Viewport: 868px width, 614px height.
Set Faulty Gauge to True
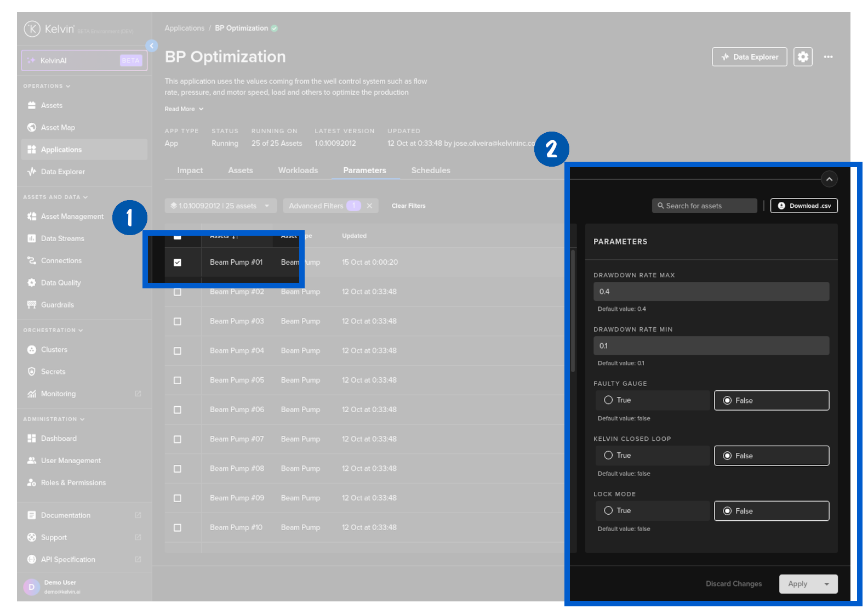pos(609,400)
